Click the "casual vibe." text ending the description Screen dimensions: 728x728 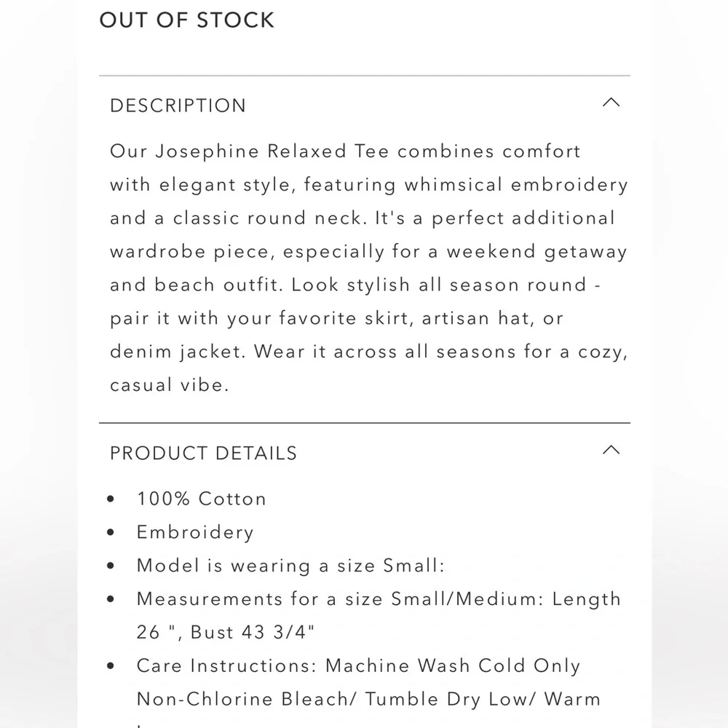(x=170, y=385)
